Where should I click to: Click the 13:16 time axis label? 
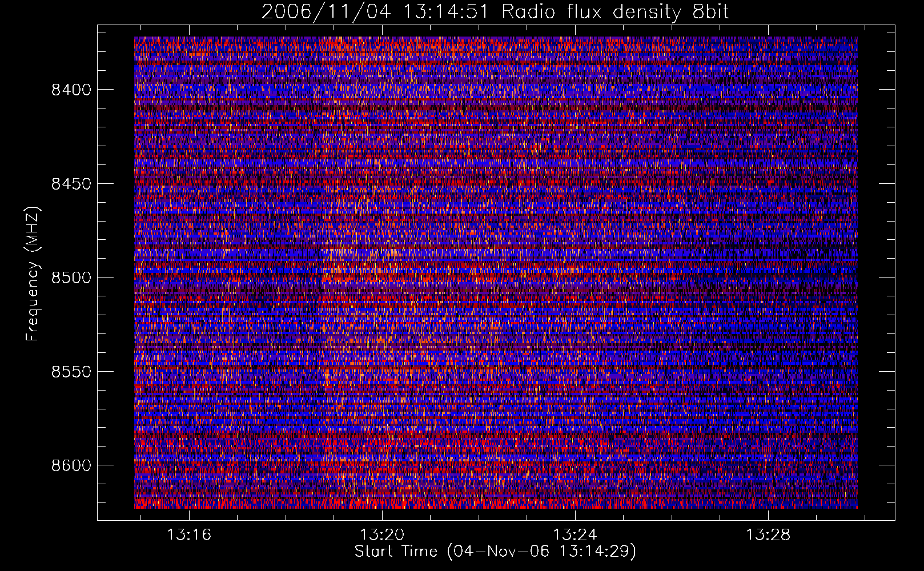189,534
